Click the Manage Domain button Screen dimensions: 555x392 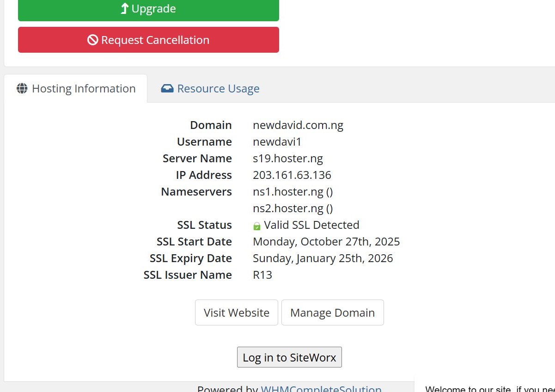coord(332,313)
